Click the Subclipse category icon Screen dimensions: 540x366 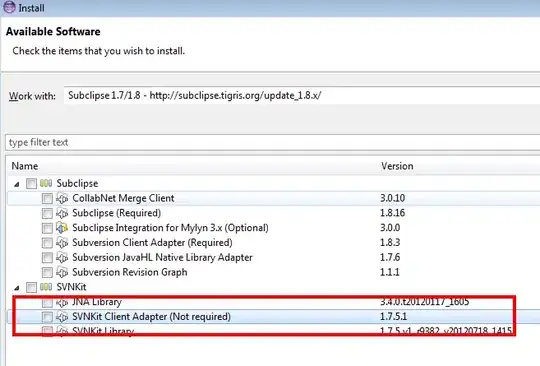pos(46,183)
